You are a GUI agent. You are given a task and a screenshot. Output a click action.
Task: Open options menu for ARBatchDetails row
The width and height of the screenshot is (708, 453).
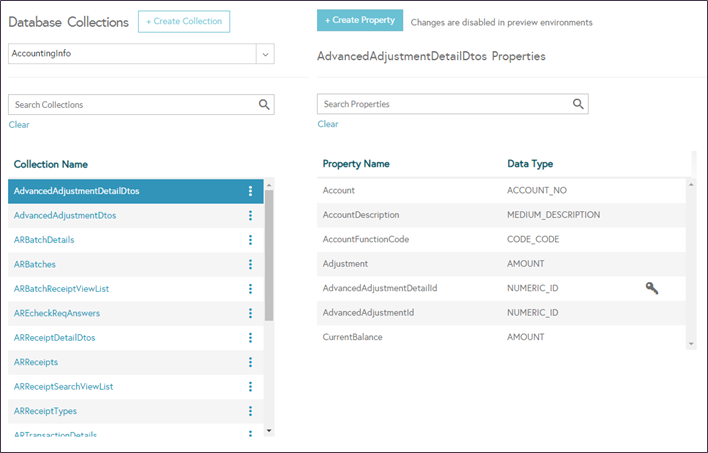point(250,240)
